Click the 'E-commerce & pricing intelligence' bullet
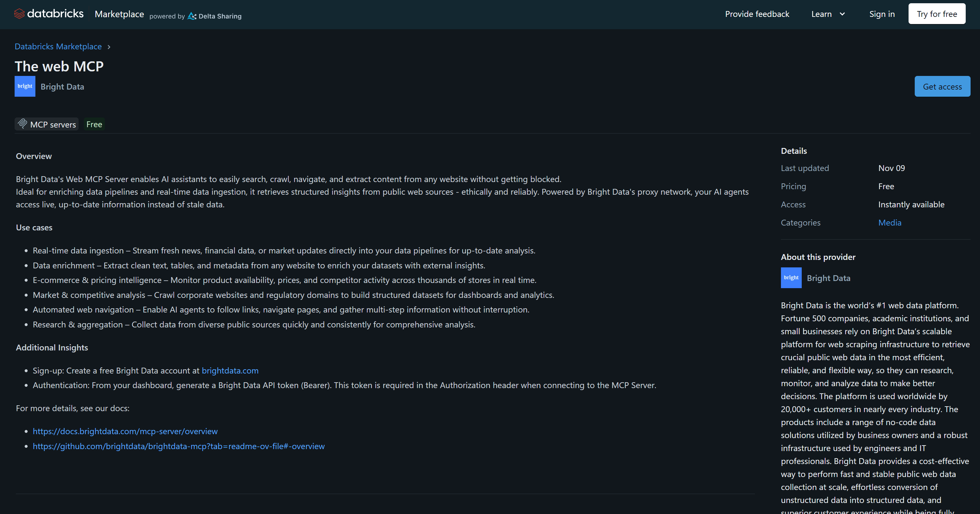The height and width of the screenshot is (514, 980). click(284, 280)
